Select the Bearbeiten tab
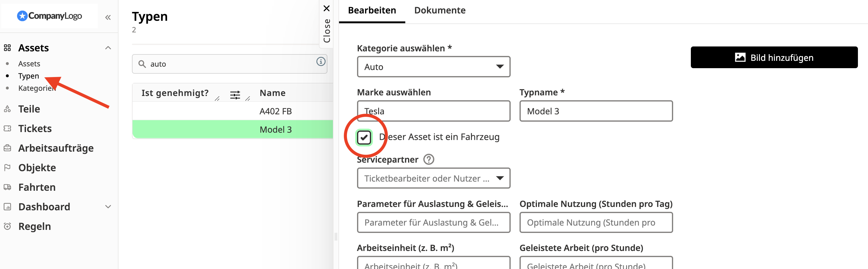Screen dimensions: 868x269 tap(372, 10)
